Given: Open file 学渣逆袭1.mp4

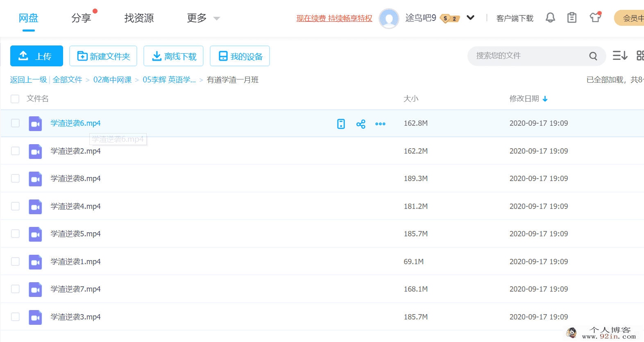Looking at the screenshot, I should point(75,262).
